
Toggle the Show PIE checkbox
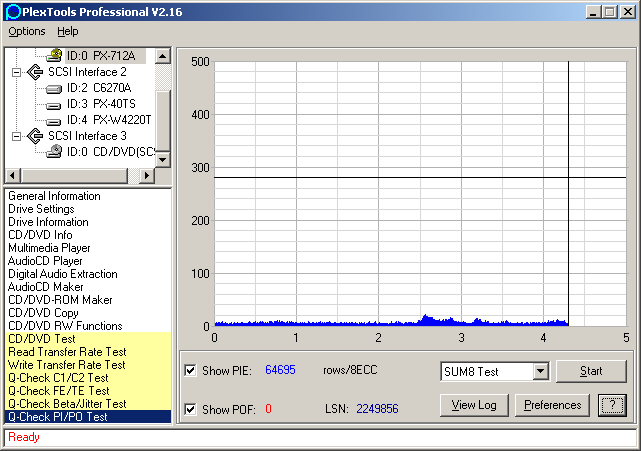(x=190, y=370)
